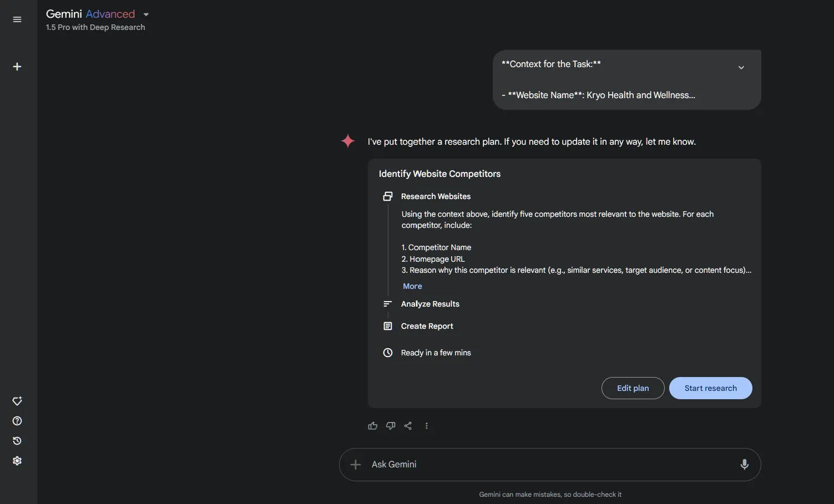Open the Help question mark icon
The width and height of the screenshot is (834, 504).
pyautogui.click(x=17, y=421)
